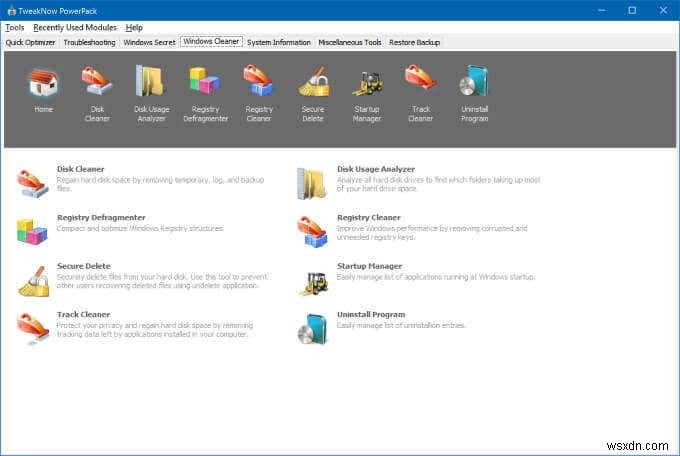Switch to Quick Optimizer tab
This screenshot has width=680, height=456.
(x=30, y=43)
